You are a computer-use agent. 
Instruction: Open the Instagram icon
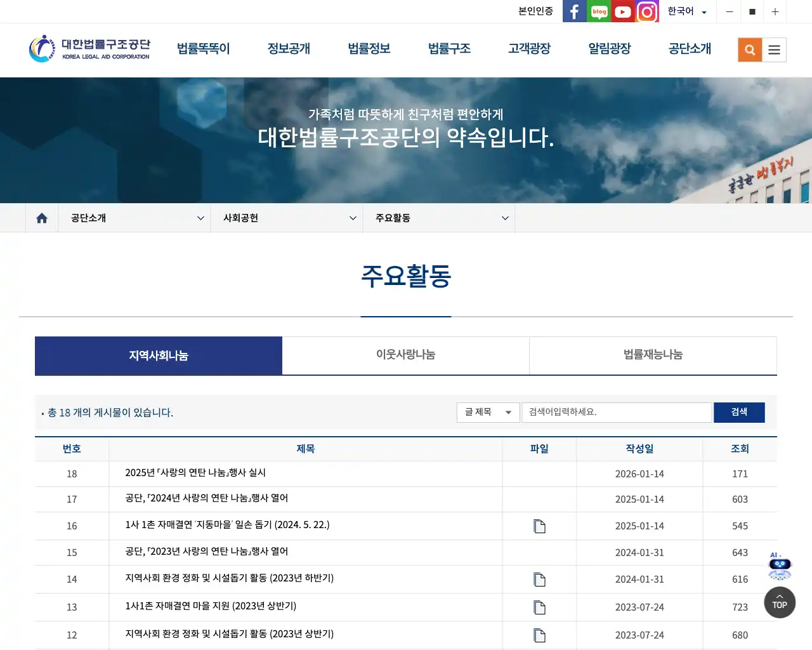pos(647,11)
